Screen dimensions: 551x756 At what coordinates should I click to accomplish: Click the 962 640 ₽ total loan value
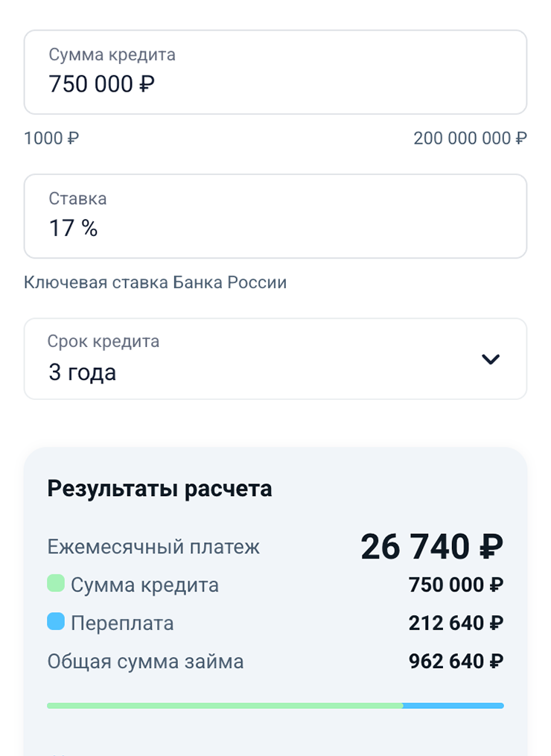click(x=456, y=661)
